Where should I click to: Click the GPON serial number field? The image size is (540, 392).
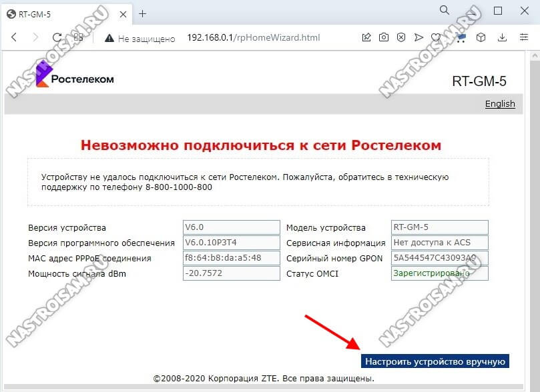(x=439, y=258)
